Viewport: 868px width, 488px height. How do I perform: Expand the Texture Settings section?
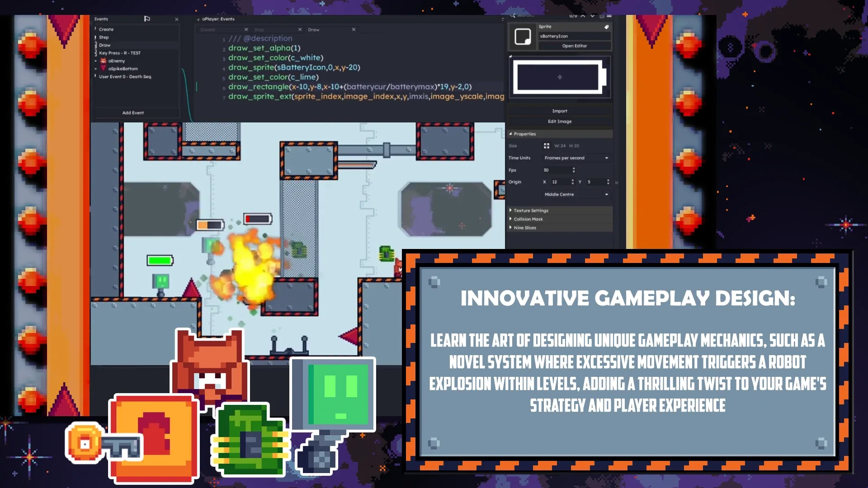click(x=531, y=210)
